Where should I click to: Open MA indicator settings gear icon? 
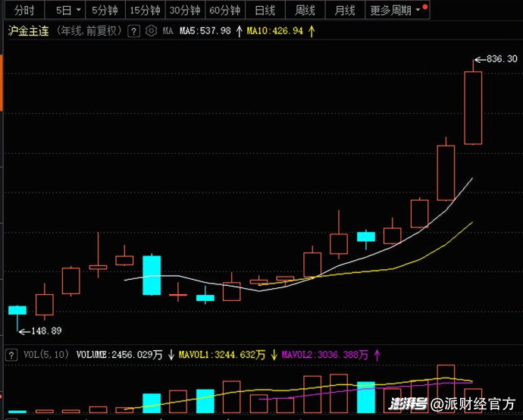coord(151,31)
